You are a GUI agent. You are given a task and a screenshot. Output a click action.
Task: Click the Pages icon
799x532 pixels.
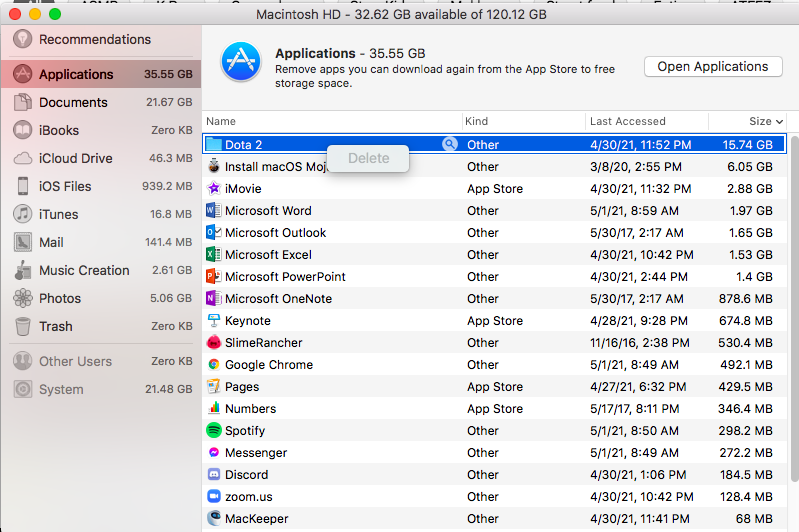214,386
